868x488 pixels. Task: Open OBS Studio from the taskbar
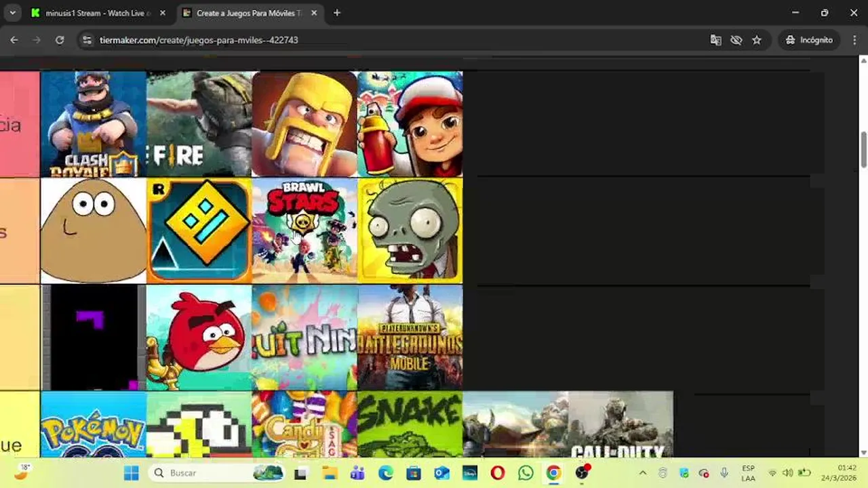click(582, 473)
